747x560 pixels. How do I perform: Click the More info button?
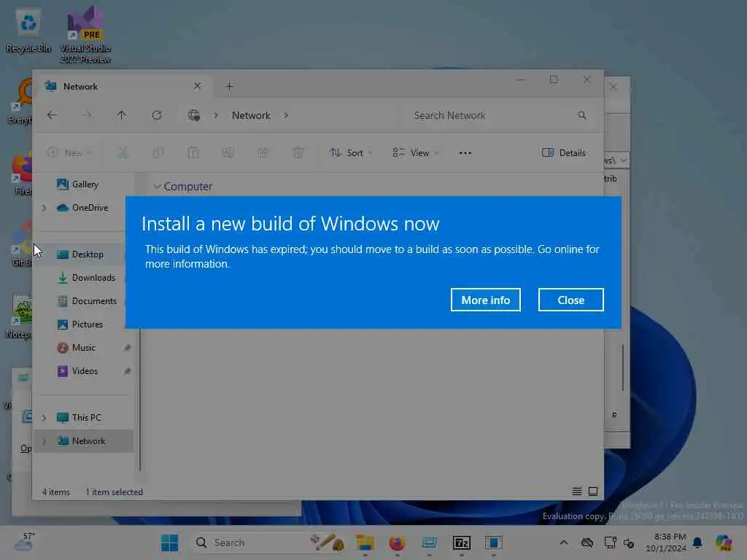click(x=485, y=300)
